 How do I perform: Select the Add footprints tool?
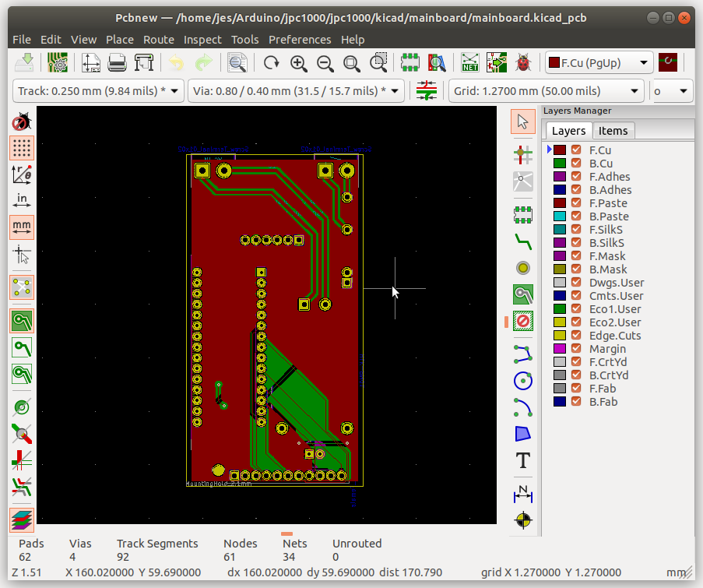(523, 213)
